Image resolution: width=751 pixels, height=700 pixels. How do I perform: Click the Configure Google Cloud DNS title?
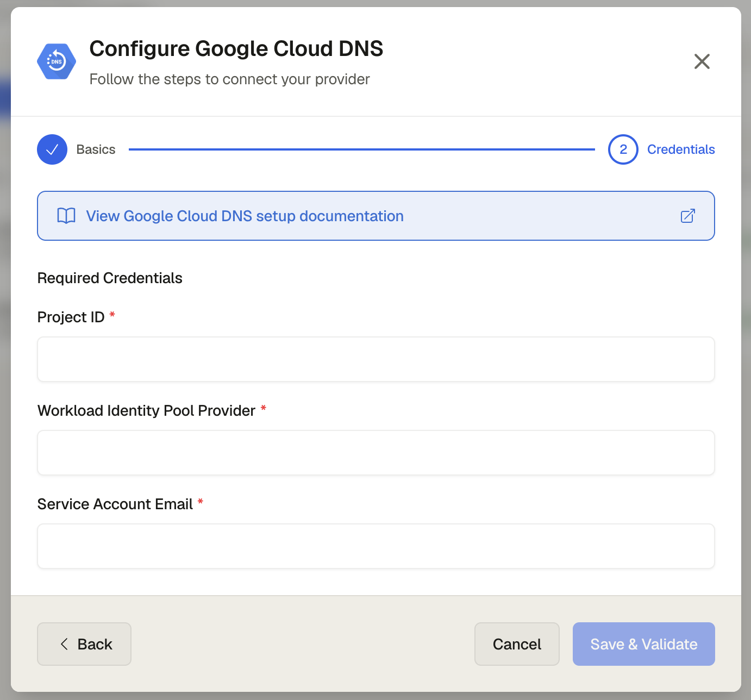pos(236,48)
